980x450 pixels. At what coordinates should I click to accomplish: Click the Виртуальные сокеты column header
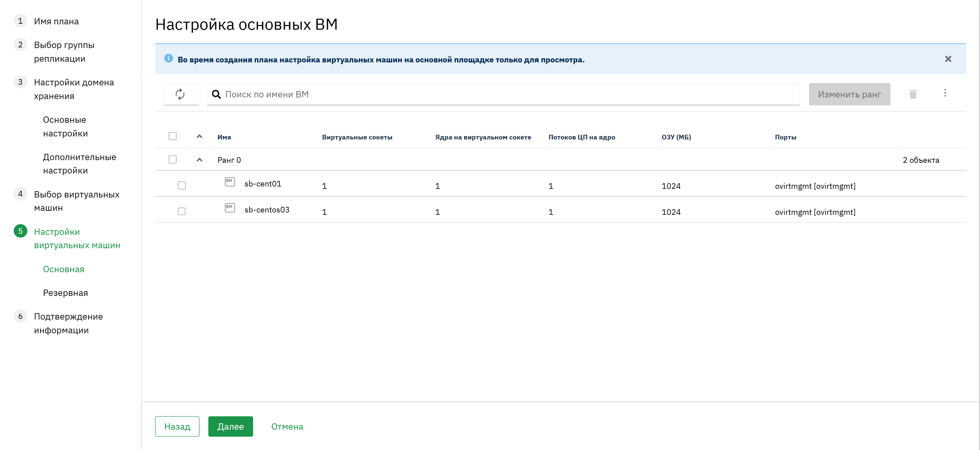coord(357,137)
